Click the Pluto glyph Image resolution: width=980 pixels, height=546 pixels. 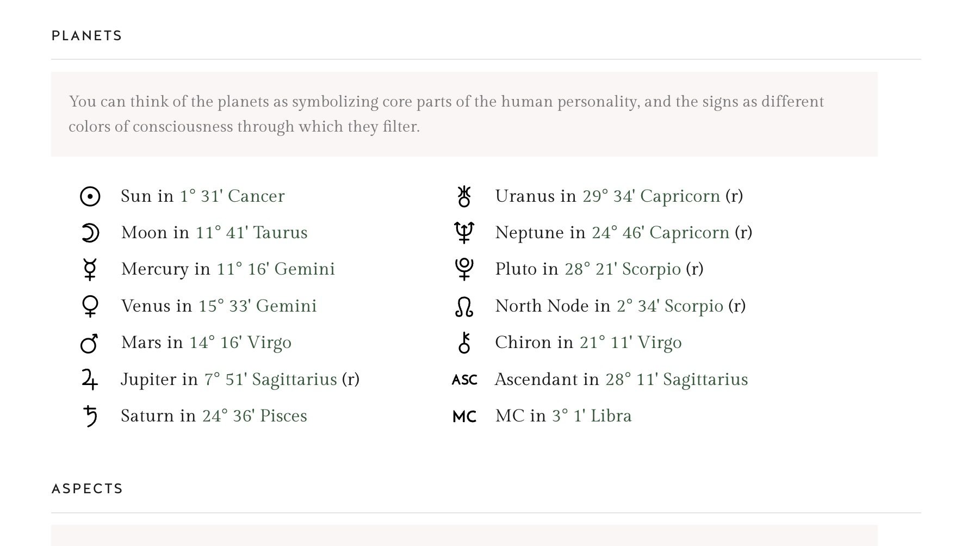coord(464,269)
